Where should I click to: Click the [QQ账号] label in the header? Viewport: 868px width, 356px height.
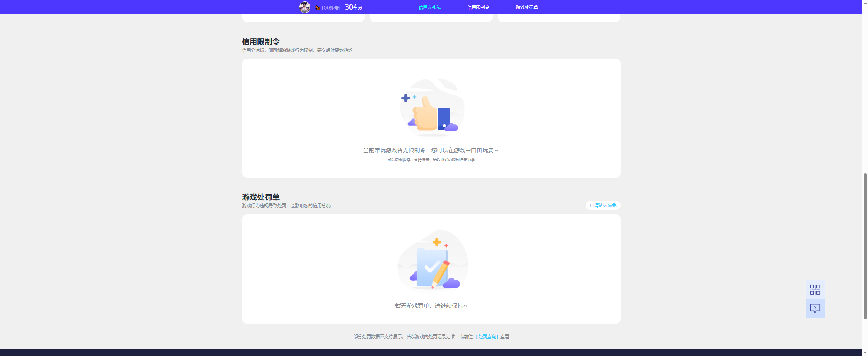point(331,8)
